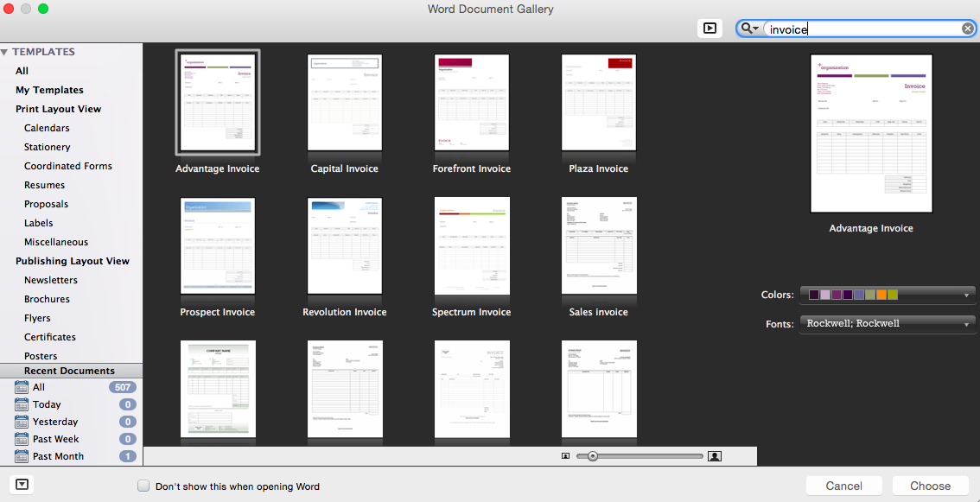This screenshot has height=502, width=980.
Task: Switch to the My Templates category
Action: (x=49, y=89)
